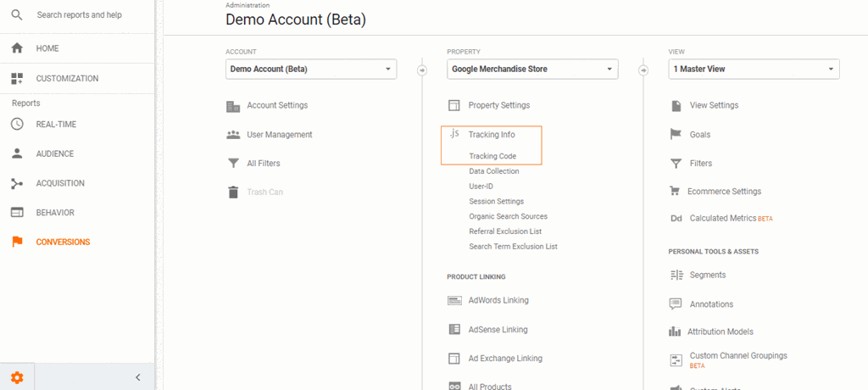Click the Trash Can icon

click(x=233, y=192)
